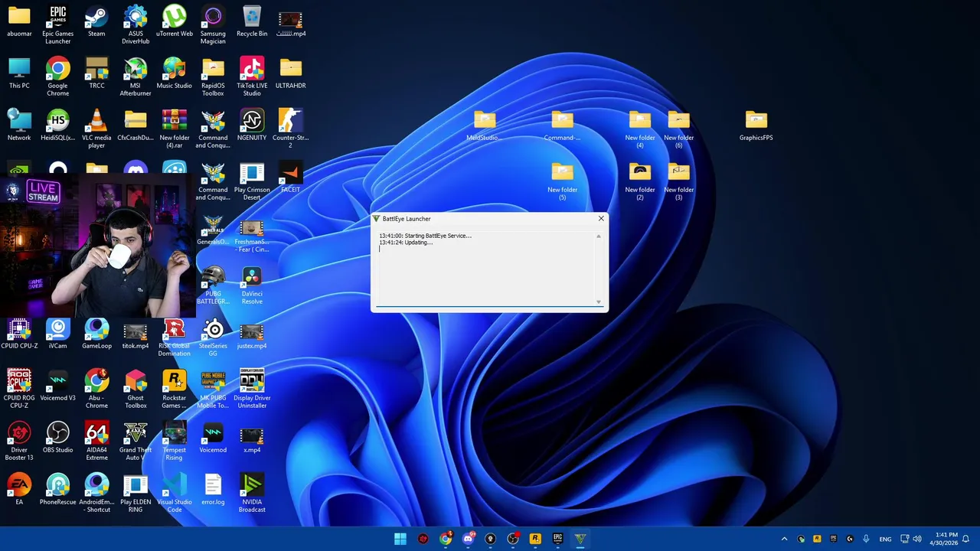980x551 pixels.
Task: Select the This PC desktop icon
Action: tap(19, 73)
